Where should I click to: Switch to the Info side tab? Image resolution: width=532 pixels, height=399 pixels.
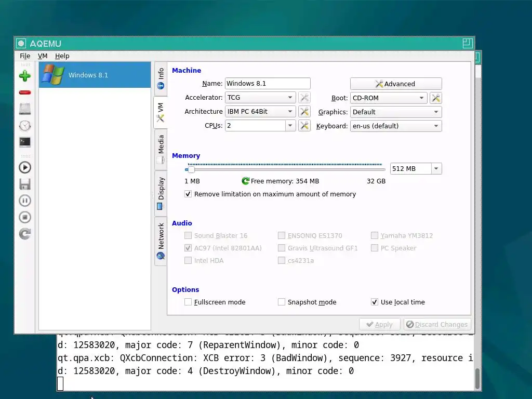click(161, 79)
